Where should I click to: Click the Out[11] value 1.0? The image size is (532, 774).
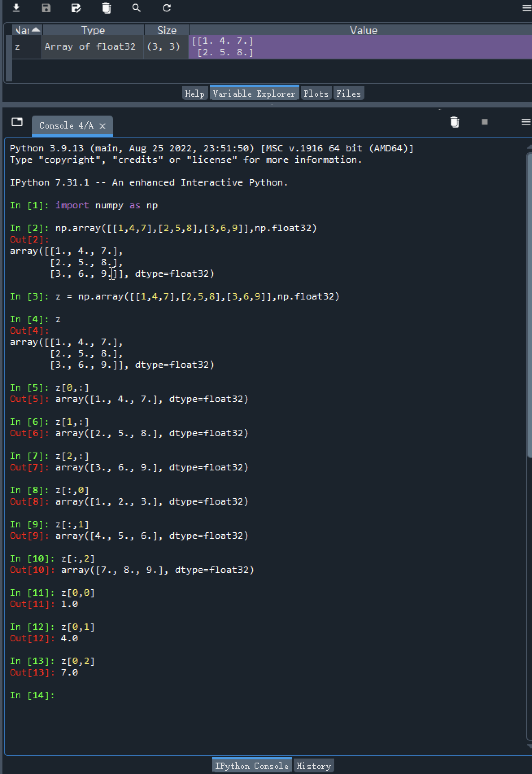[x=70, y=604]
